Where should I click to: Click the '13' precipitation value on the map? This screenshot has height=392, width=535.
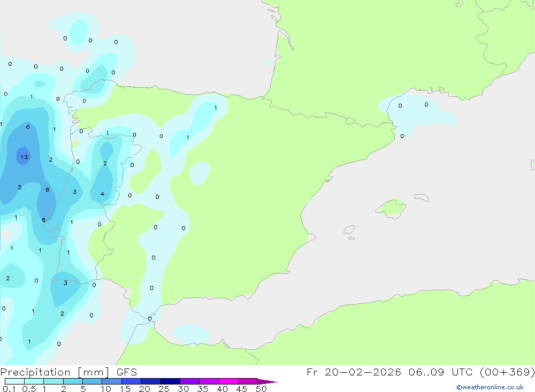pos(24,157)
